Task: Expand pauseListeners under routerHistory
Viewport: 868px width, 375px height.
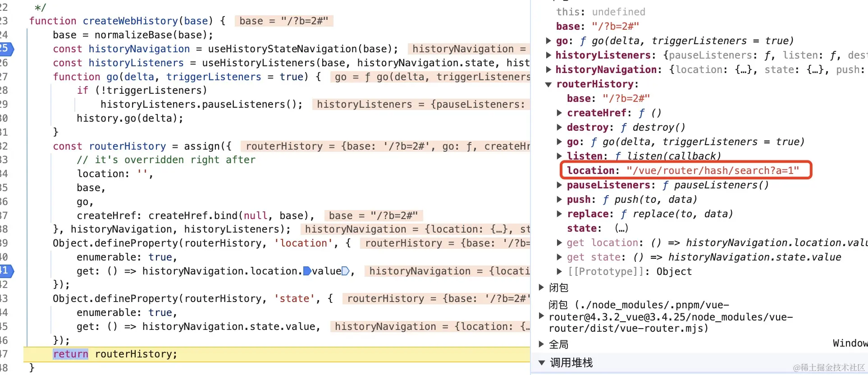Action: pos(559,185)
